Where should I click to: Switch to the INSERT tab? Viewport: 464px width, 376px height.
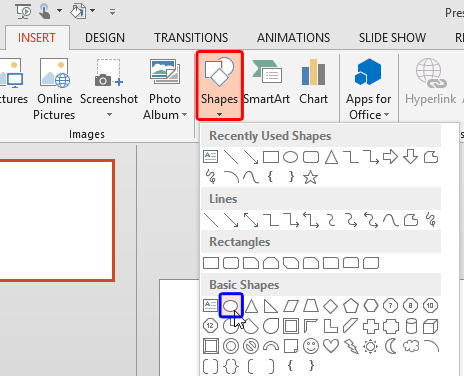click(37, 38)
